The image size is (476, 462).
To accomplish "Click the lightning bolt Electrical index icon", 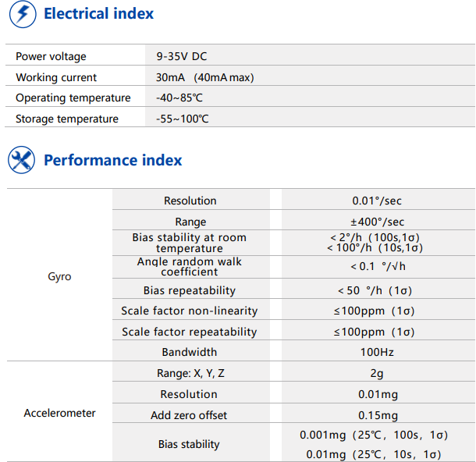I will click(23, 14).
